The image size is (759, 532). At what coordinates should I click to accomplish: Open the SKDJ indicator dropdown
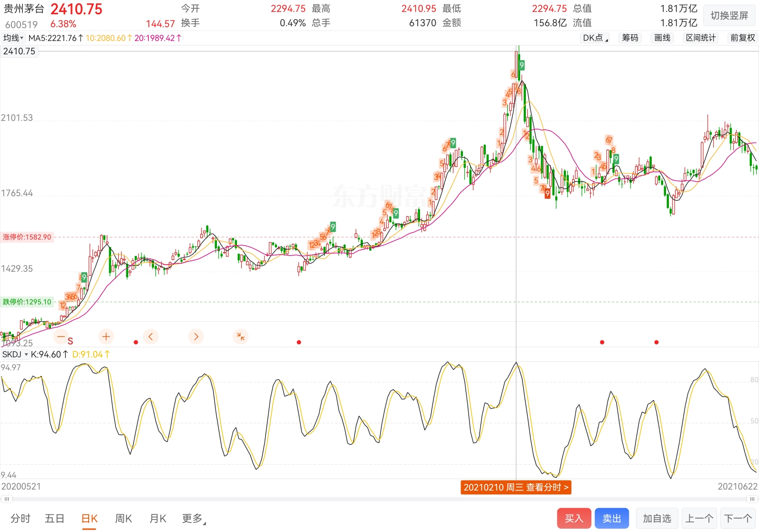[x=15, y=354]
